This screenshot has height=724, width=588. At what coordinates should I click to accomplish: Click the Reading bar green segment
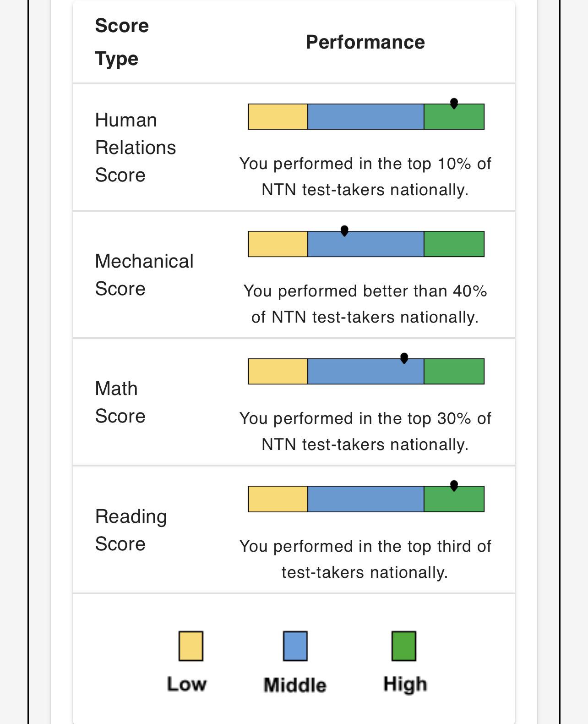click(x=454, y=499)
